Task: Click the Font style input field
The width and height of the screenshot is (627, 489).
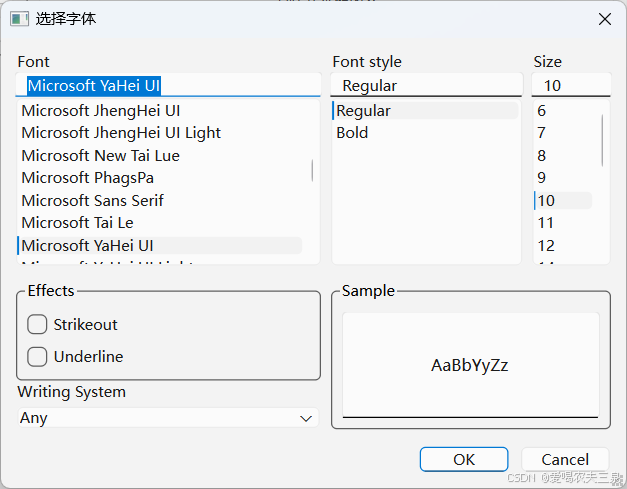Action: click(426, 85)
